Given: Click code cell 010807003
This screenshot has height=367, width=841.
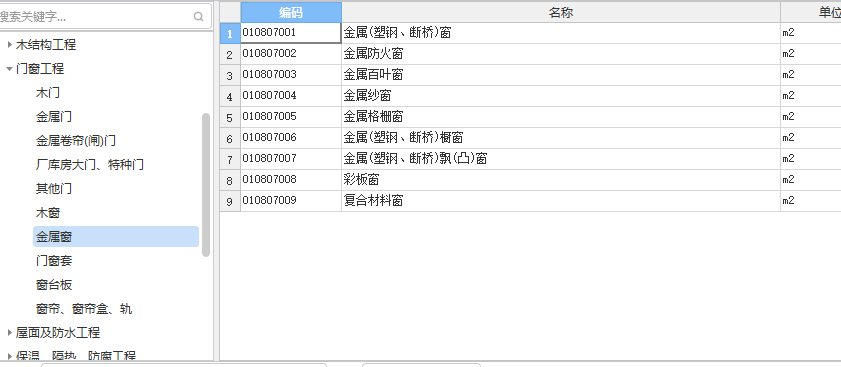Looking at the screenshot, I should click(x=291, y=75).
